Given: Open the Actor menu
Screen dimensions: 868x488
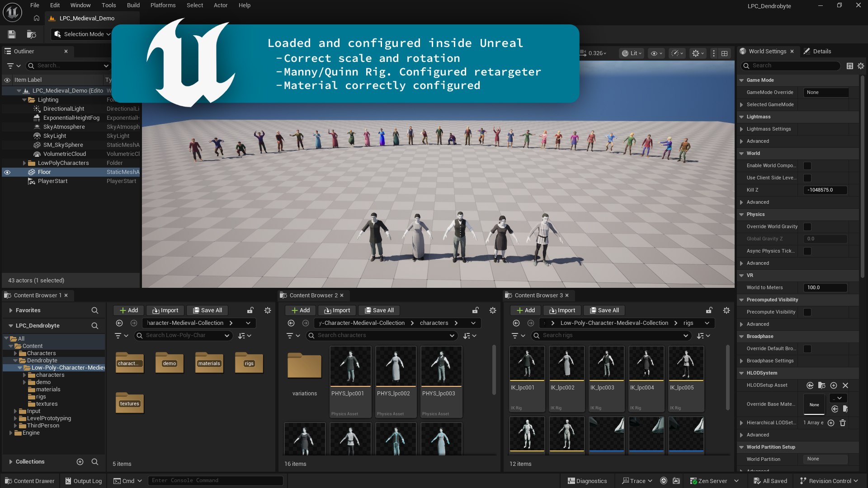Looking at the screenshot, I should coord(221,5).
